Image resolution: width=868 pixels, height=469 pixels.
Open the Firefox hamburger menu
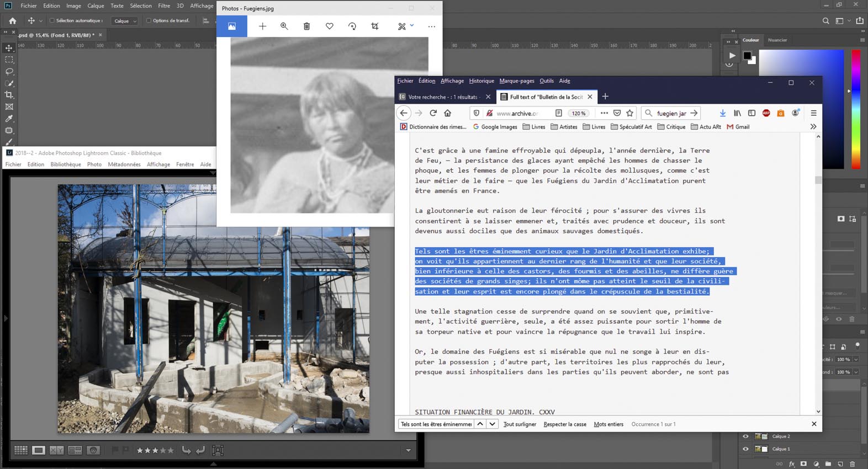tap(813, 113)
